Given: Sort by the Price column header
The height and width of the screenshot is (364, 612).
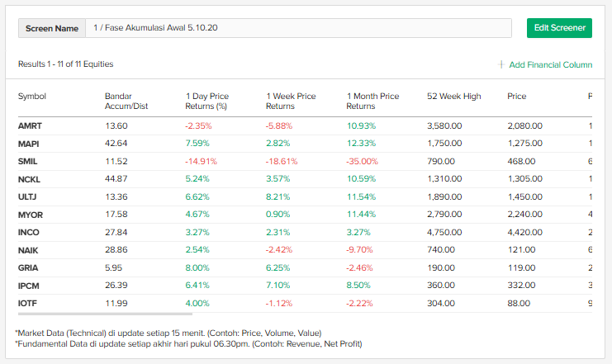Looking at the screenshot, I should (519, 97).
